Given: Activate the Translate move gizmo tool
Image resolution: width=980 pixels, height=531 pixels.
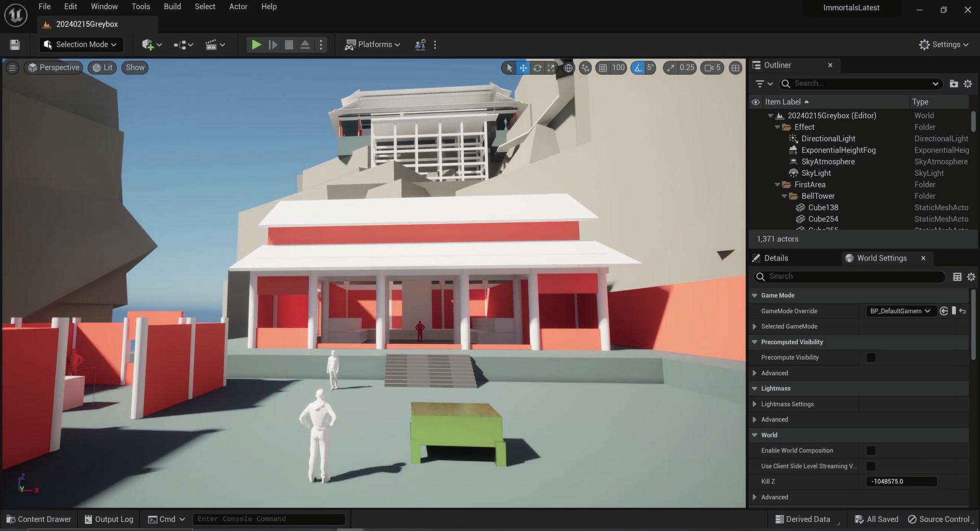Looking at the screenshot, I should click(x=523, y=67).
